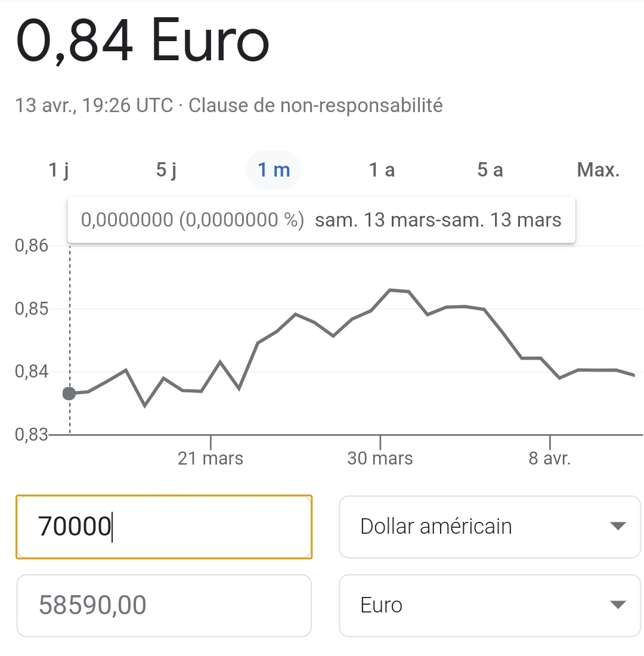This screenshot has height=656, width=644.
Task: Open the Euro currency dropdown
Action: point(489,605)
